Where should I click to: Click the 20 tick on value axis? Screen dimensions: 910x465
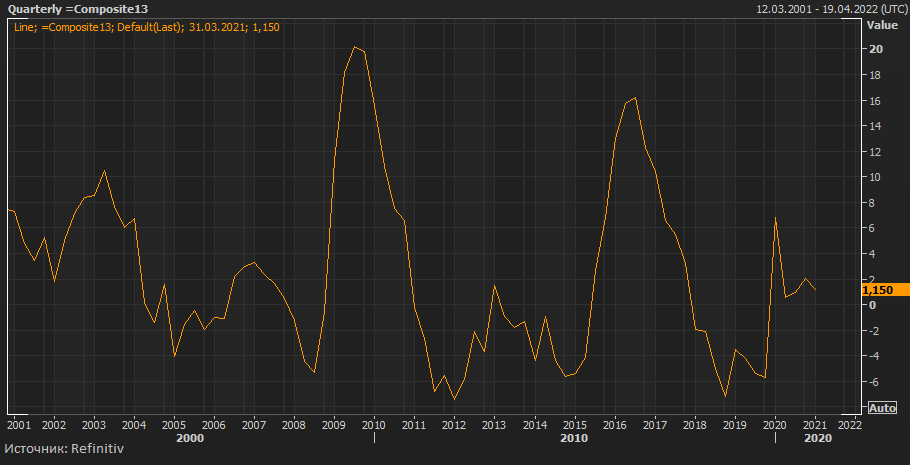coord(875,49)
